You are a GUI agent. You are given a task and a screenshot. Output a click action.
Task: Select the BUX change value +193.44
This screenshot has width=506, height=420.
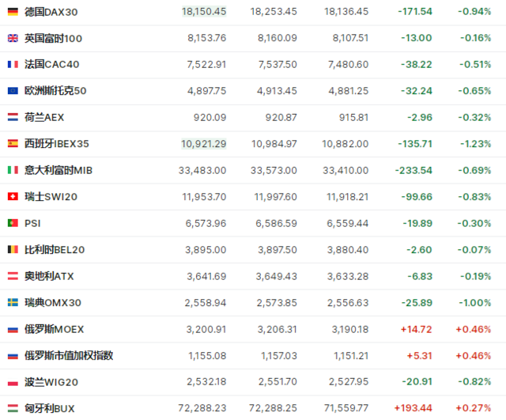coord(413,408)
